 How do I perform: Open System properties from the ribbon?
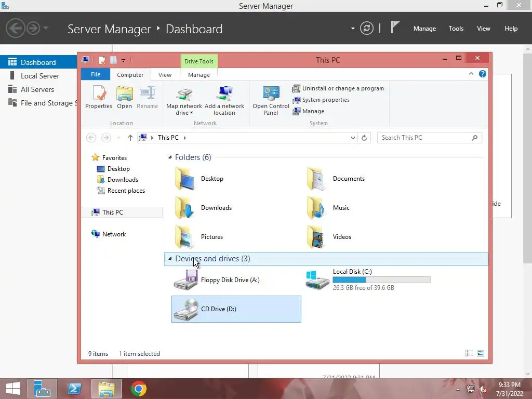click(321, 100)
